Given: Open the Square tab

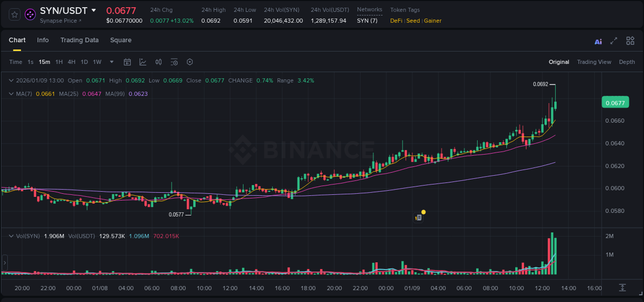Looking at the screenshot, I should tap(121, 40).
